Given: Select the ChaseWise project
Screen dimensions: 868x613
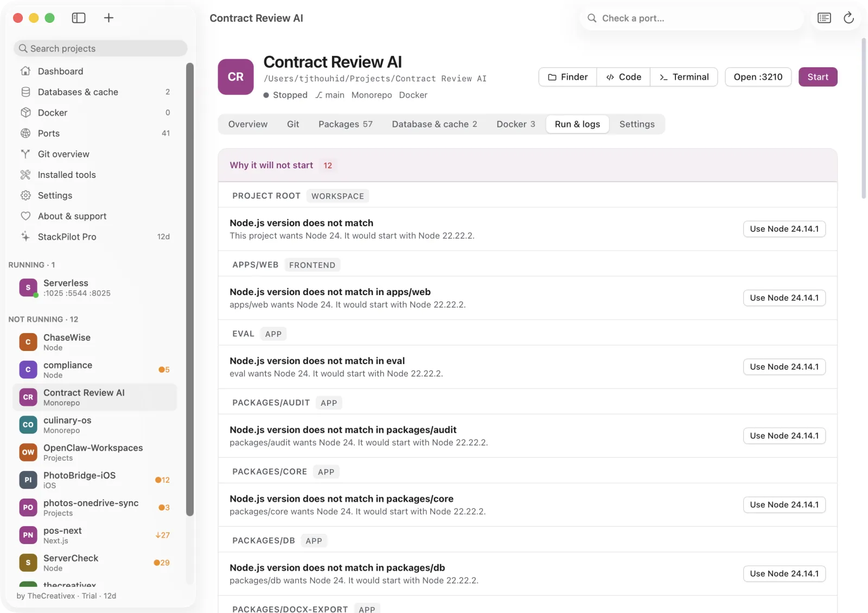Looking at the screenshot, I should (x=95, y=342).
